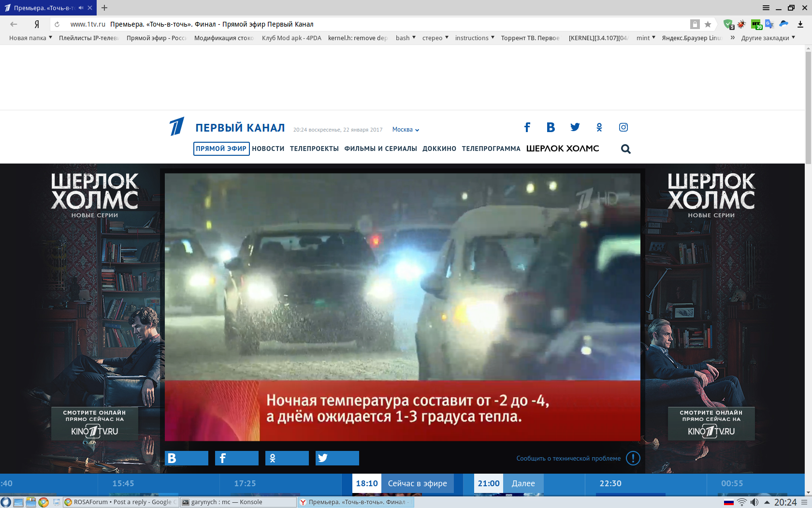Open the ДОККИНО section
Image resolution: width=812 pixels, height=508 pixels.
(439, 149)
